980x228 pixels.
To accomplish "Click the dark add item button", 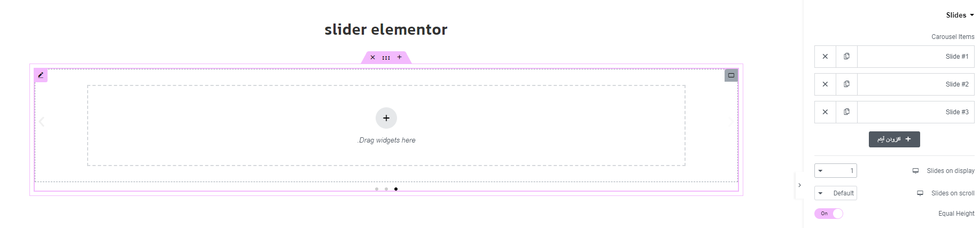I will tap(894, 139).
